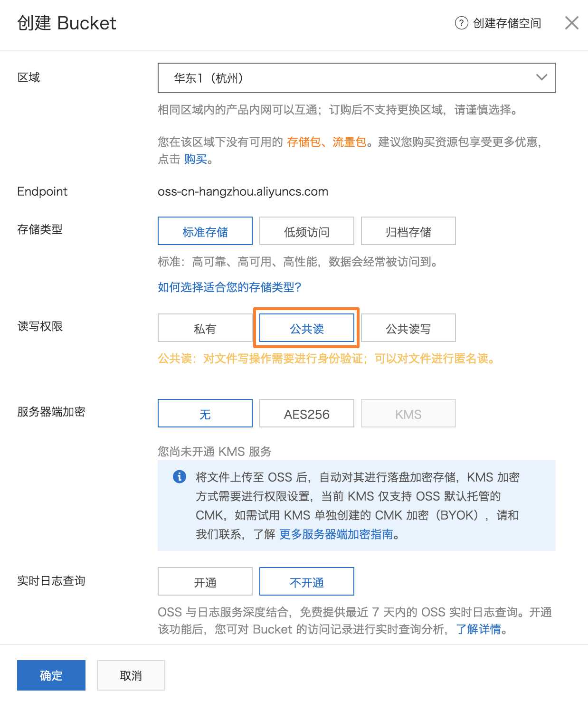Open 更多服务器端加密指南 link

click(x=336, y=534)
